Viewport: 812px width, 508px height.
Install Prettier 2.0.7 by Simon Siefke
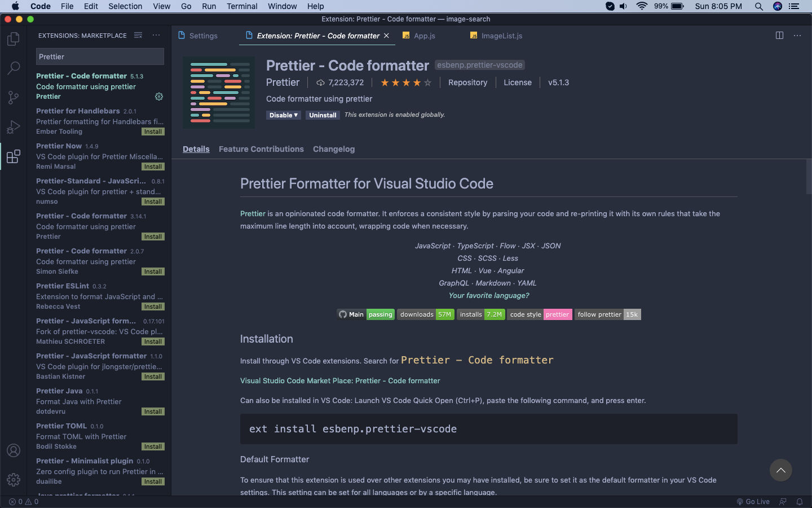point(153,271)
